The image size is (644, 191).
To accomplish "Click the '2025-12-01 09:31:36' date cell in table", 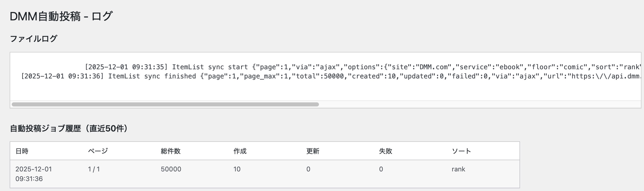I will 33,174.
